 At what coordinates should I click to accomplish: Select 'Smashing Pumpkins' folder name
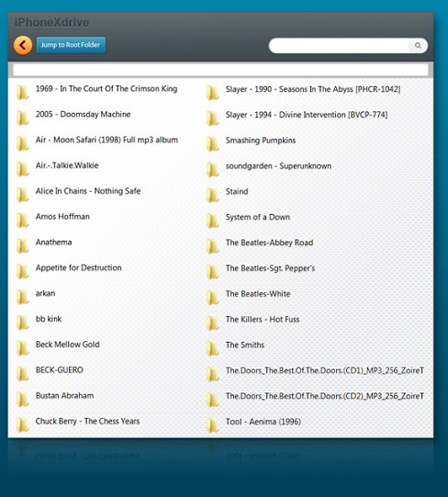coord(261,141)
